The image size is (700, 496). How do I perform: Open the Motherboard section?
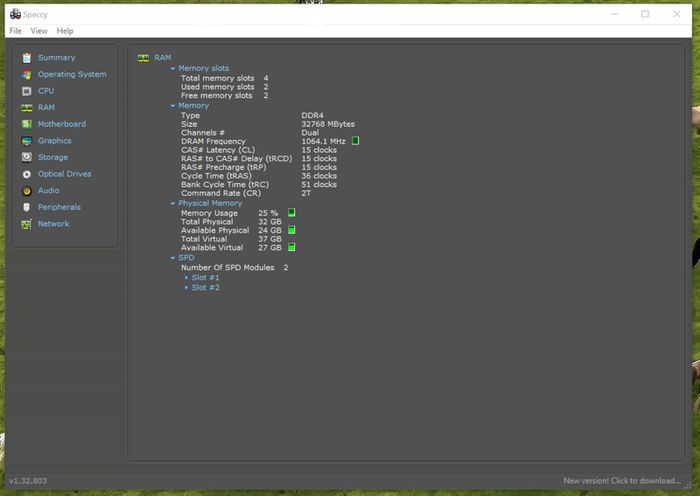pos(62,124)
